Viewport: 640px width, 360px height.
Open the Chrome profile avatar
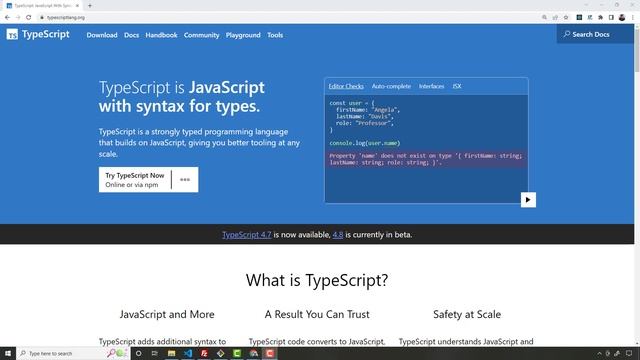click(x=622, y=18)
